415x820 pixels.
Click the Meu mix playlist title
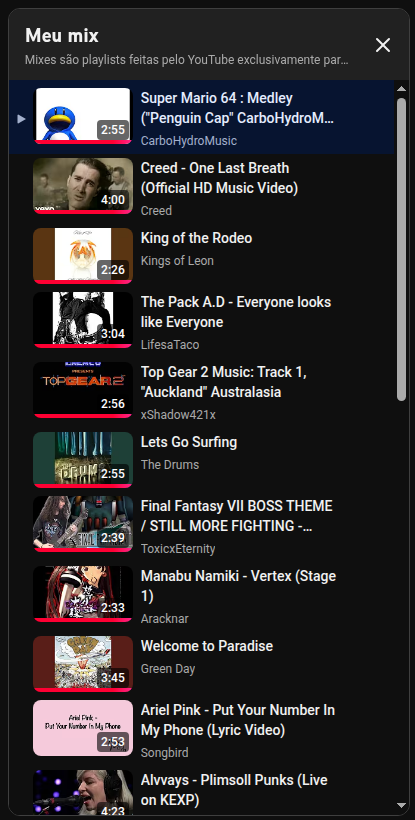pyautogui.click(x=62, y=36)
